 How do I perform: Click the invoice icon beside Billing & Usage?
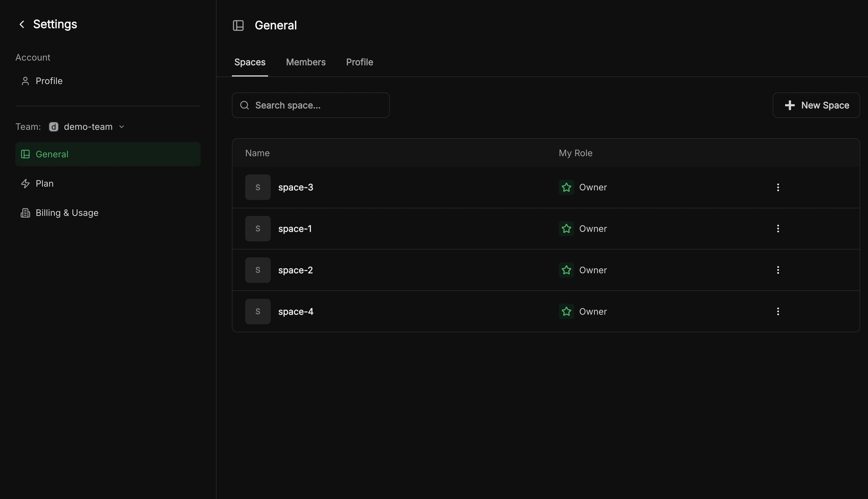(x=25, y=212)
